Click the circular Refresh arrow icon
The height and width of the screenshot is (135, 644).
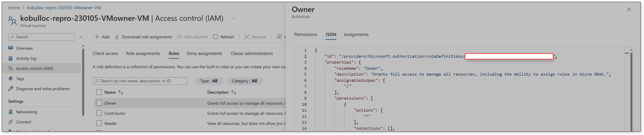coord(216,37)
